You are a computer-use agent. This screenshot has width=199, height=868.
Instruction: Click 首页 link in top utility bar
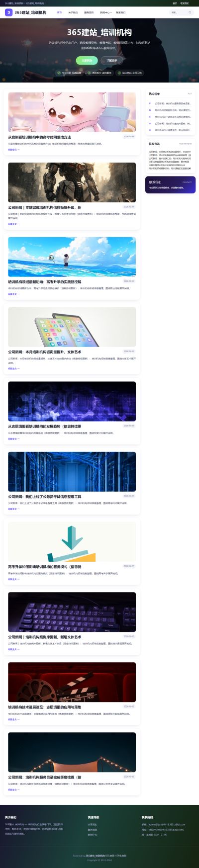[175, 3]
